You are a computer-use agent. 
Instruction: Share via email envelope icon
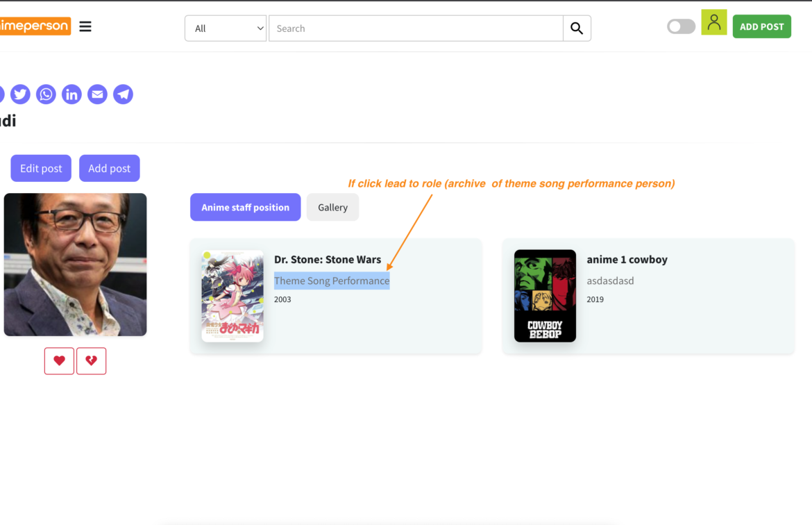pyautogui.click(x=97, y=94)
